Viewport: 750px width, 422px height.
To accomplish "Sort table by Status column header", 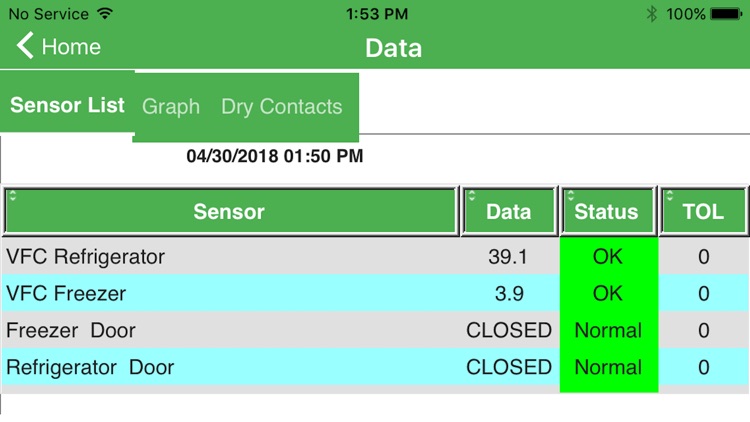I will (x=607, y=211).
